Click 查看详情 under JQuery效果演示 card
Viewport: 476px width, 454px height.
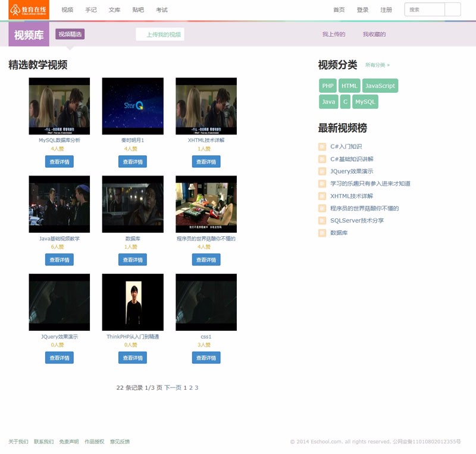click(x=59, y=358)
